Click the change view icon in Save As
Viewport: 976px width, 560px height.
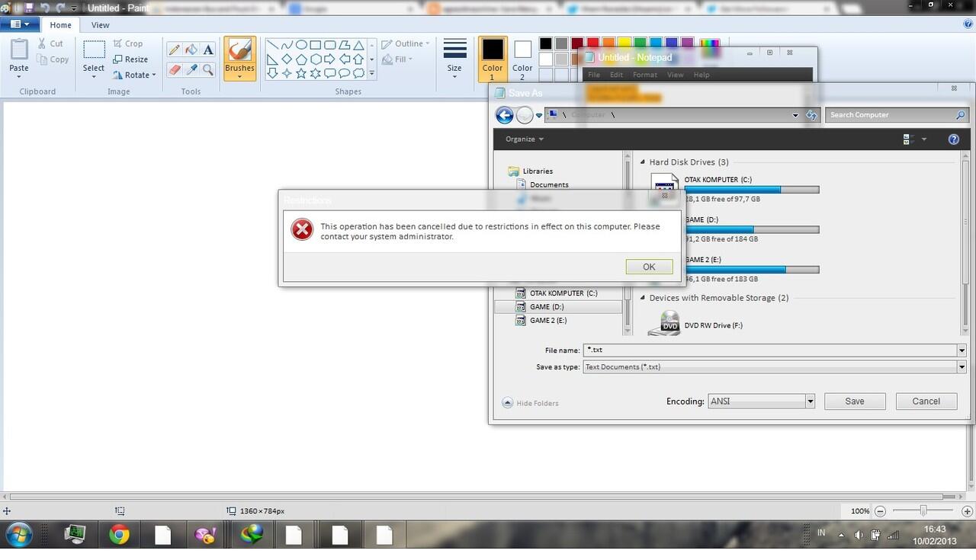[908, 139]
